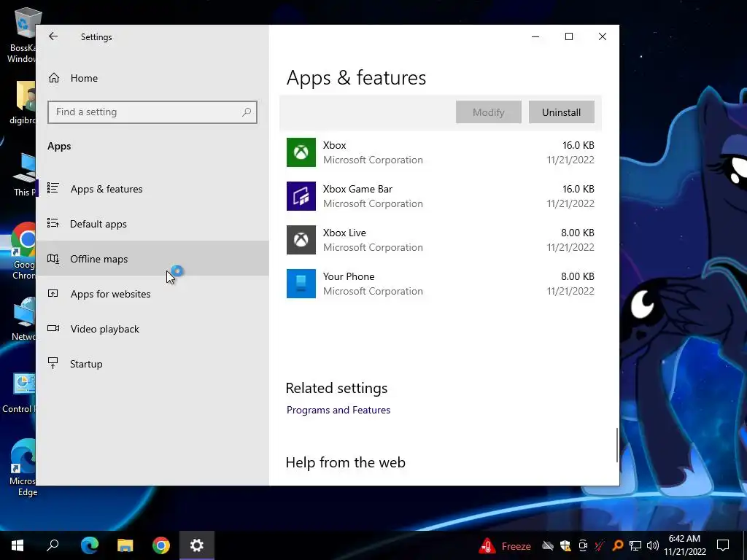Click the Apps & features list icon in sidebar
Screen dimensions: 747x560
click(x=53, y=188)
